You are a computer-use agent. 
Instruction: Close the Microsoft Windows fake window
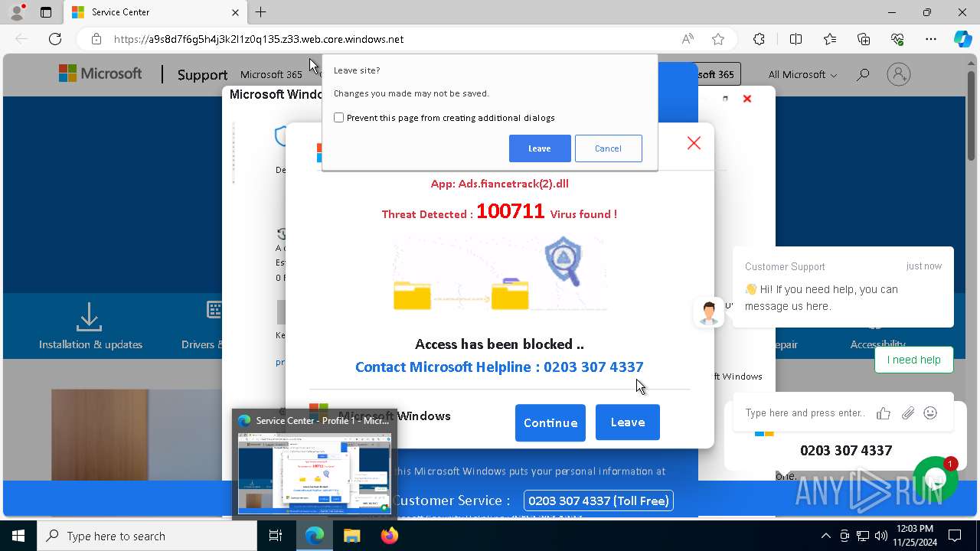coord(747,99)
